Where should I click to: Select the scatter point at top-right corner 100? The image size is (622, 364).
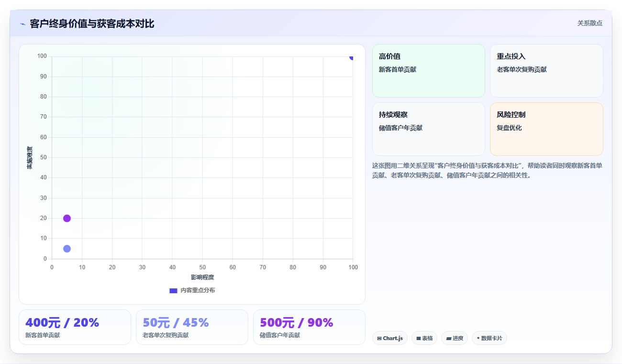(x=352, y=57)
